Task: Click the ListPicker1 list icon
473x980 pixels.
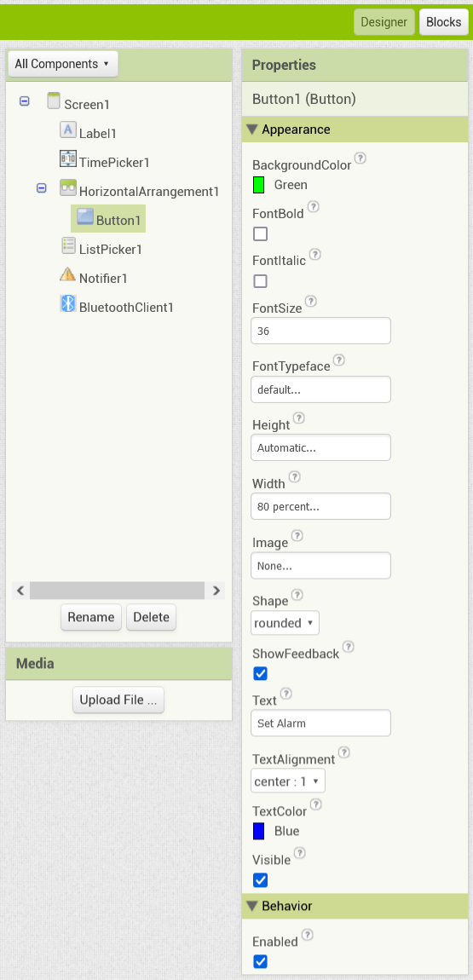Action: [68, 245]
